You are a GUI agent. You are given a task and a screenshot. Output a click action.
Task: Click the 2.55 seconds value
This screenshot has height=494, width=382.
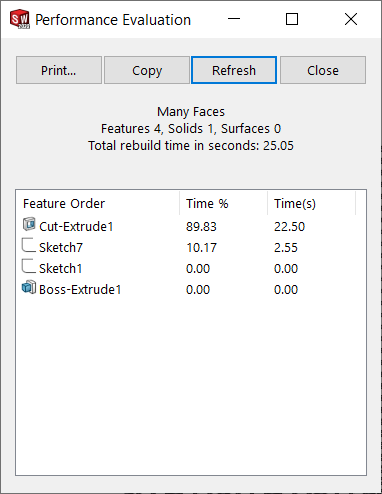pyautogui.click(x=286, y=248)
